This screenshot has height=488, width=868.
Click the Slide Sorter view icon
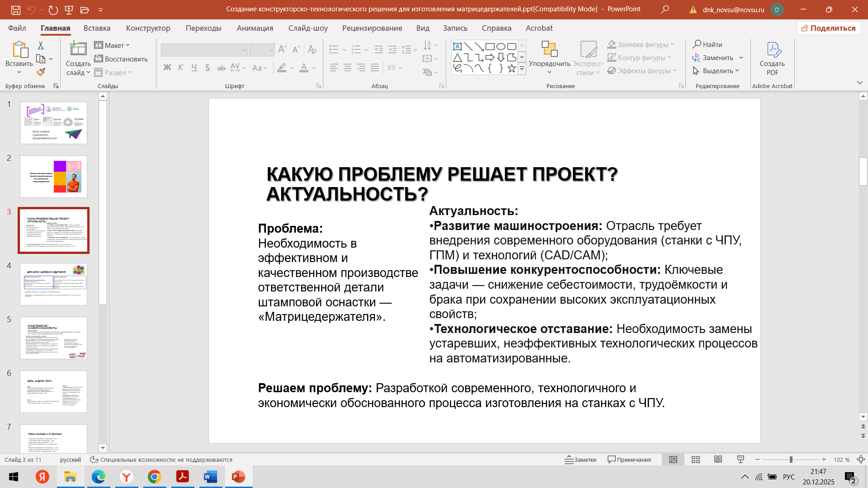pyautogui.click(x=696, y=460)
